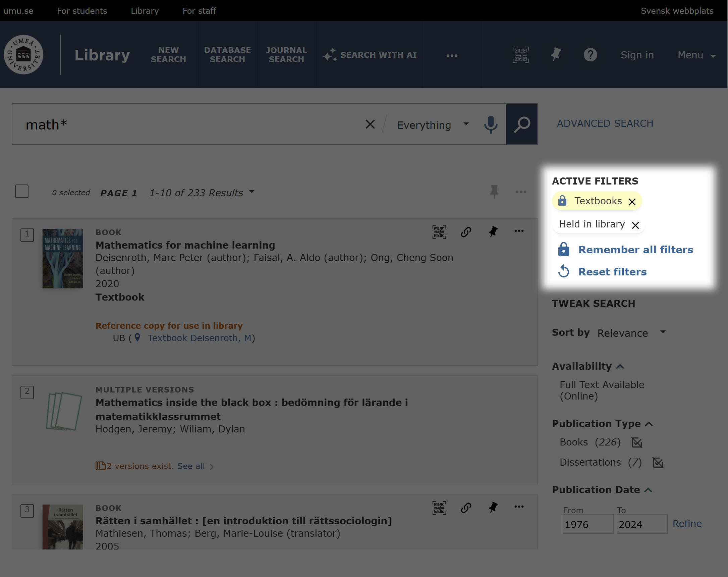728x577 pixels.
Task: Open the ellipsis more-actions menu in the navbar
Action: 452,55
